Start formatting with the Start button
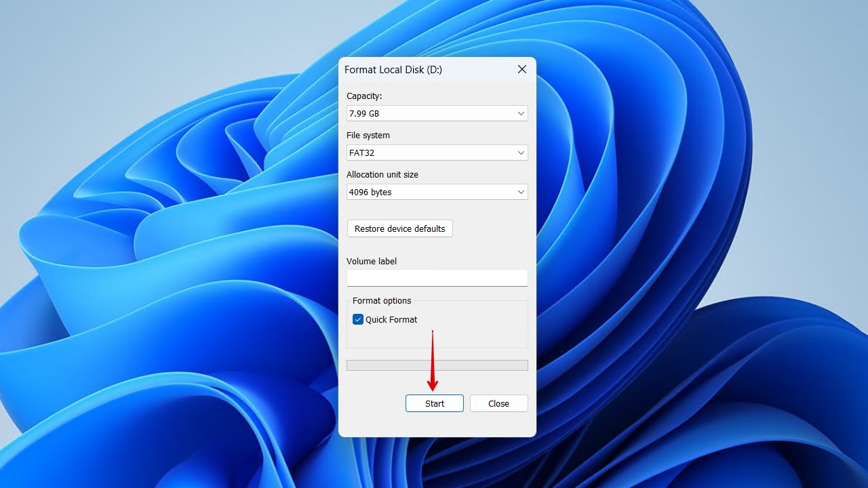The height and width of the screenshot is (488, 868). click(435, 403)
